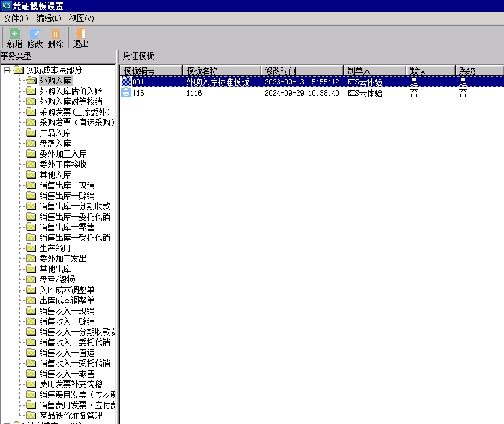Select the 其他入库 folder icon
This screenshot has width=504, height=424.
(31, 175)
